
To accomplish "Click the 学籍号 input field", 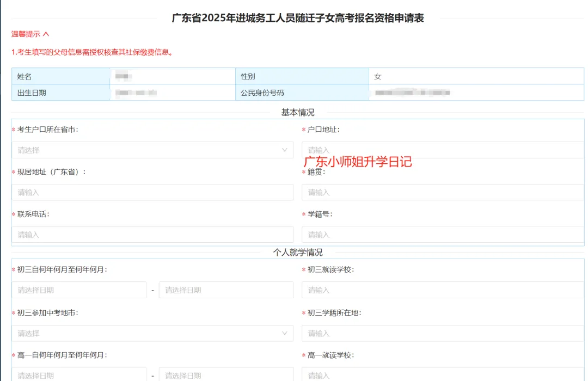I will (x=443, y=235).
